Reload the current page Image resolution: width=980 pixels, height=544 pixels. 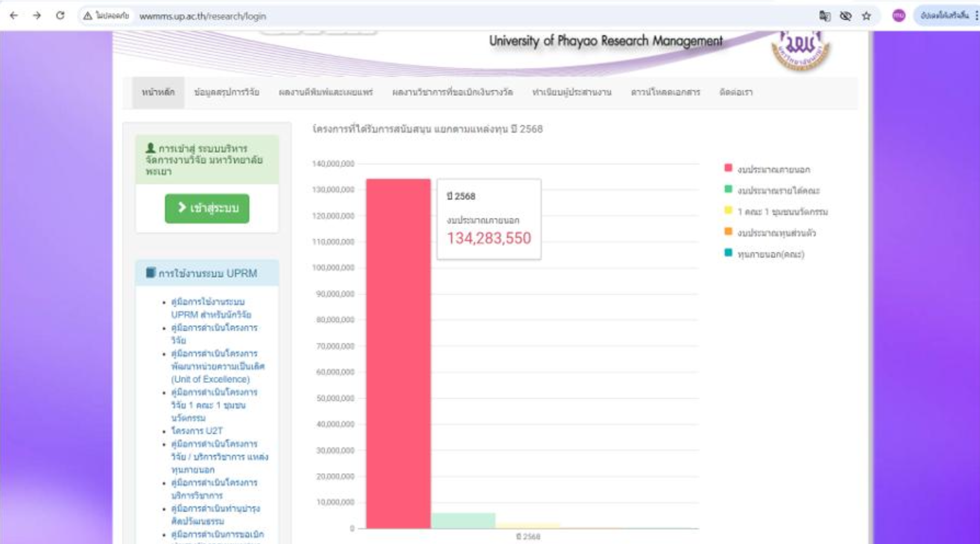60,16
